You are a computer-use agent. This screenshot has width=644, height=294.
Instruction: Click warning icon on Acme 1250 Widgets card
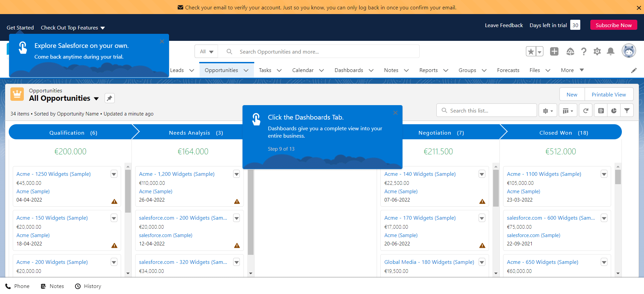[x=114, y=201]
